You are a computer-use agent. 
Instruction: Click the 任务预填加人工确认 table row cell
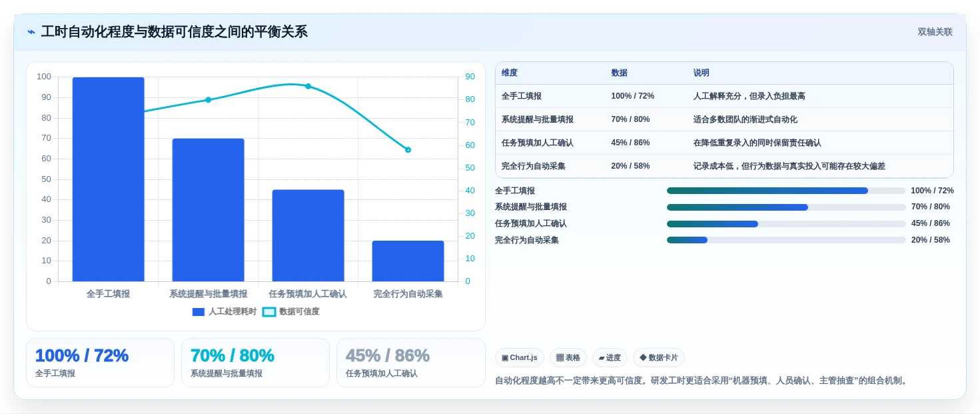[538, 143]
